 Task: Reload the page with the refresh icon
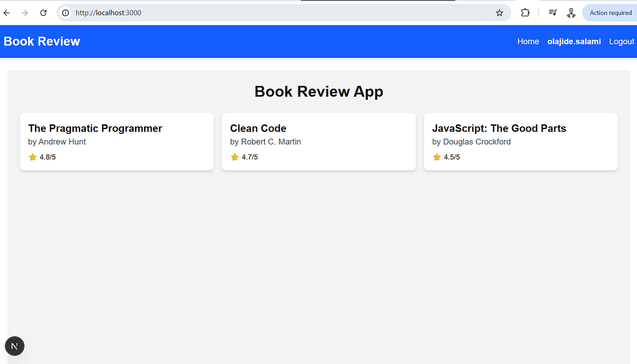[x=43, y=12]
